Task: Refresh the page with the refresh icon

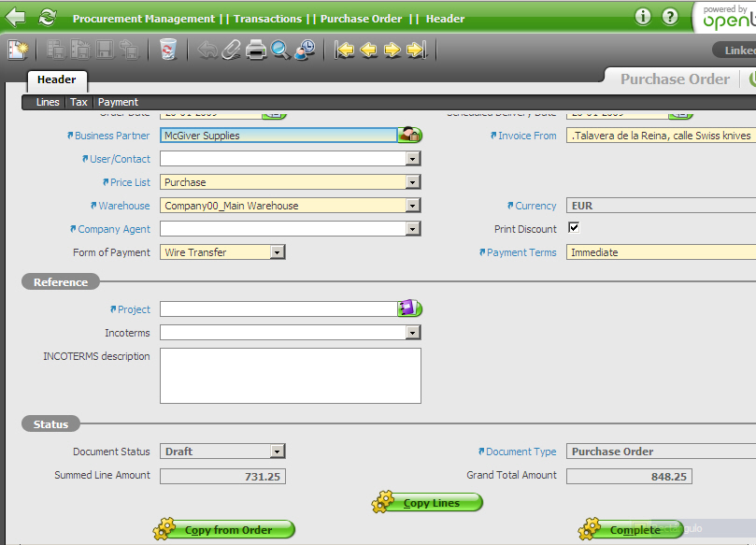Action: coord(47,17)
